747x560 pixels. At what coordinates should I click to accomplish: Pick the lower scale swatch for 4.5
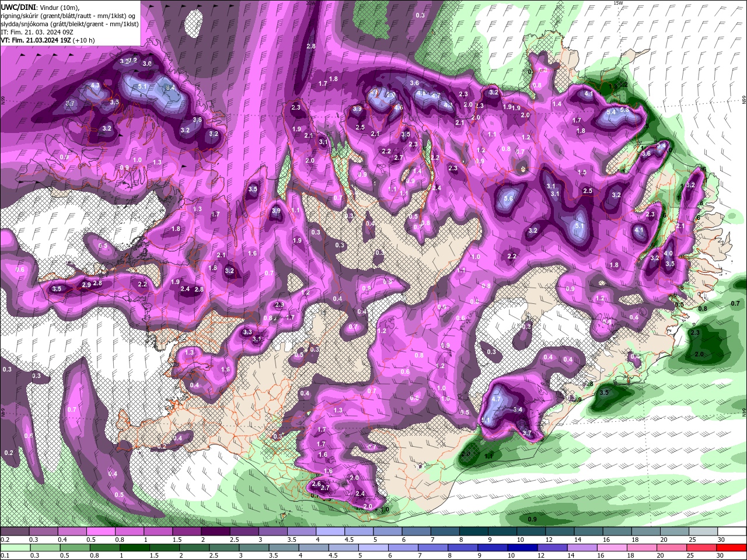coord(344,548)
